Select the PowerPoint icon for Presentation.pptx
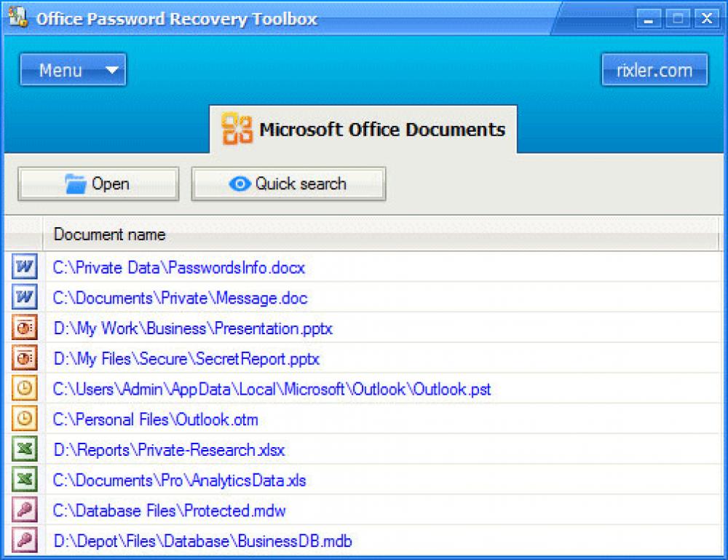The width and height of the screenshot is (728, 560). [x=23, y=328]
